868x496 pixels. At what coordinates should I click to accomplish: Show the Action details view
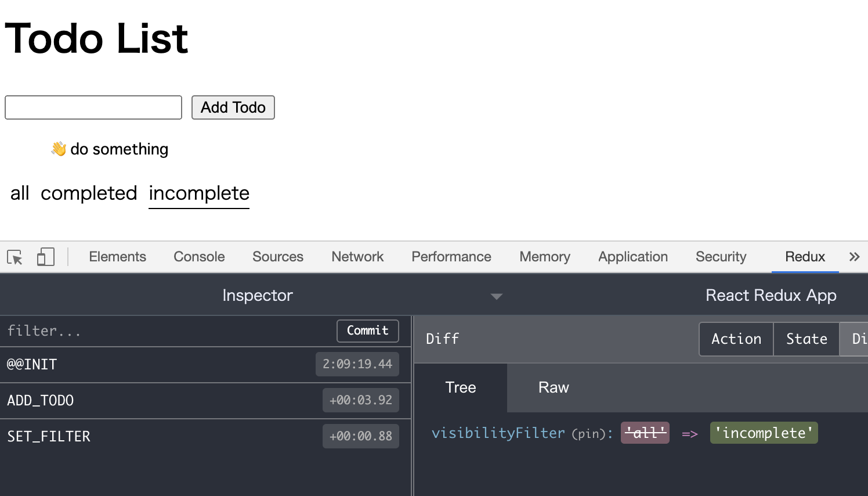(736, 339)
